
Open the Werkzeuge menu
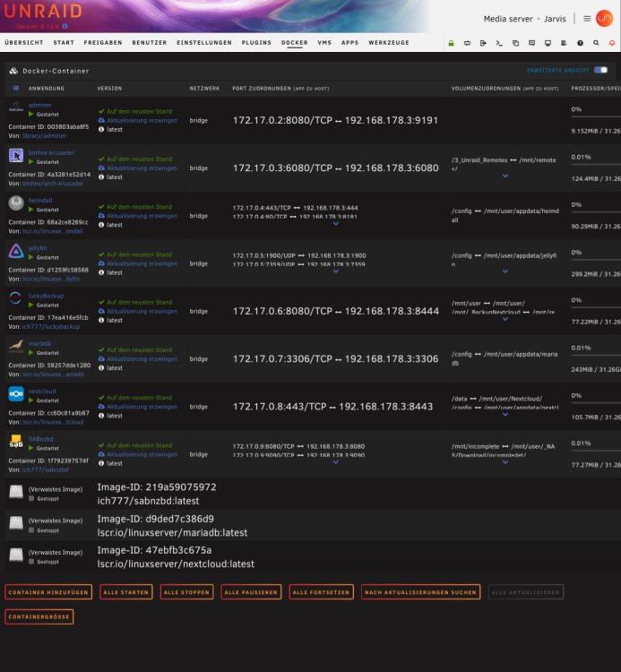click(x=389, y=42)
